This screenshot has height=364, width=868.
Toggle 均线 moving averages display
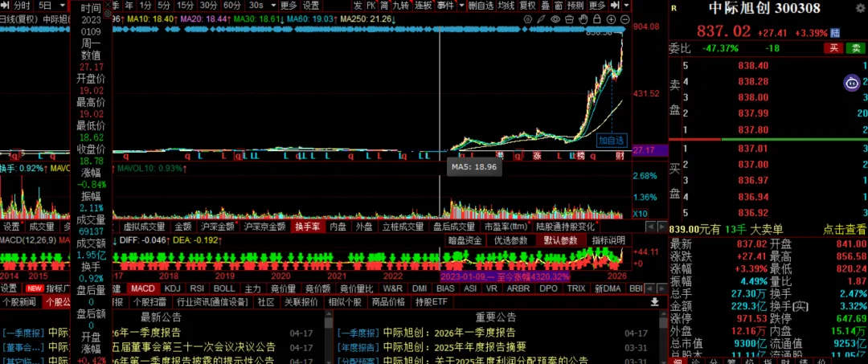pyautogui.click(x=506, y=6)
